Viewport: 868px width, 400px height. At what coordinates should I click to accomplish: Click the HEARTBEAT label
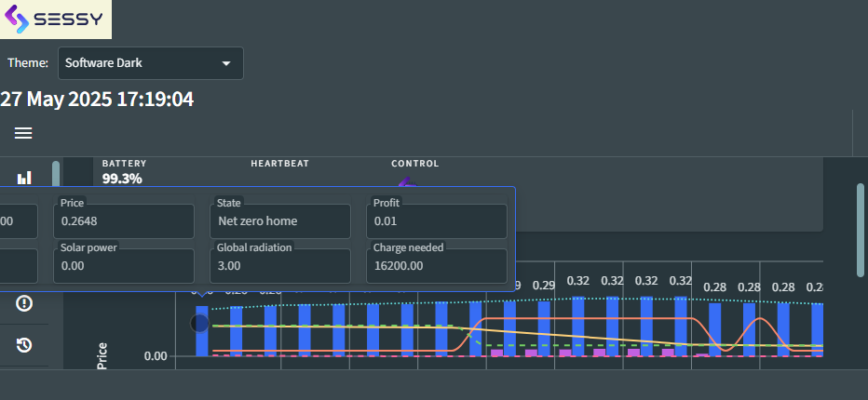pyautogui.click(x=280, y=164)
